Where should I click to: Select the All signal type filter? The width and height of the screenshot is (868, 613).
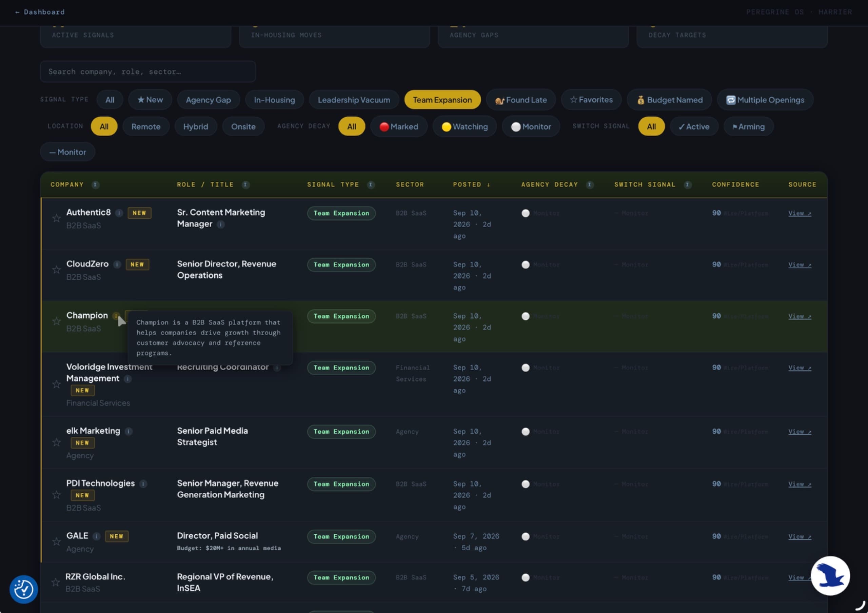110,100
